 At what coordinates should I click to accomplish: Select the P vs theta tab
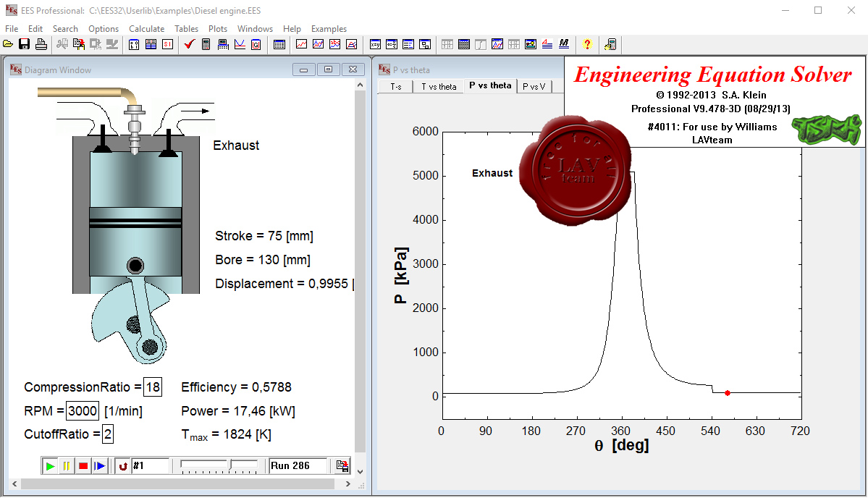click(490, 85)
